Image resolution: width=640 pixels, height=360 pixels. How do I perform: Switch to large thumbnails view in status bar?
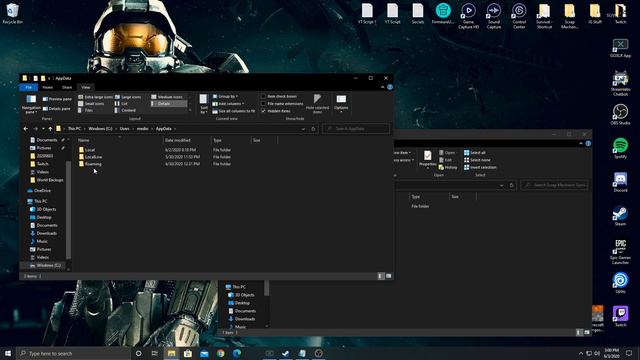(389, 276)
